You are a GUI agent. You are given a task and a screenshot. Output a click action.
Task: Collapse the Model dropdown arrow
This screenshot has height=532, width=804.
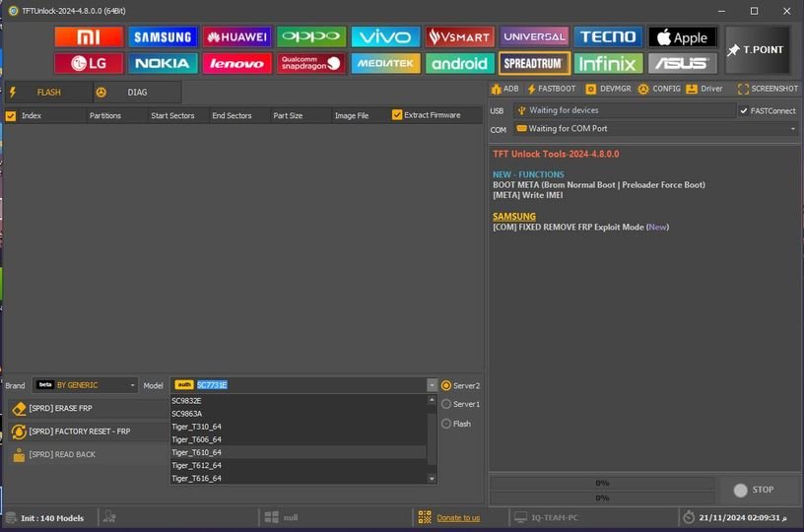432,385
